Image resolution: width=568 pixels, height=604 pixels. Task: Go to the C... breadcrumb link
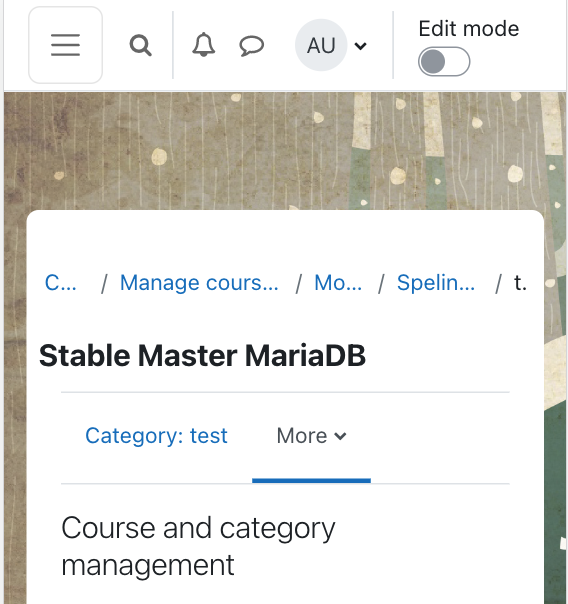(60, 283)
